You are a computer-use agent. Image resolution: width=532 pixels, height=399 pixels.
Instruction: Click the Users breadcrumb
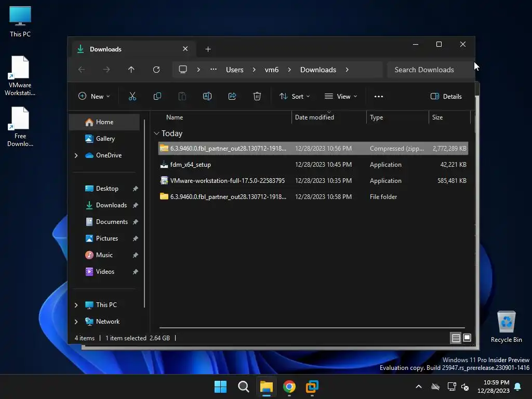pos(234,70)
